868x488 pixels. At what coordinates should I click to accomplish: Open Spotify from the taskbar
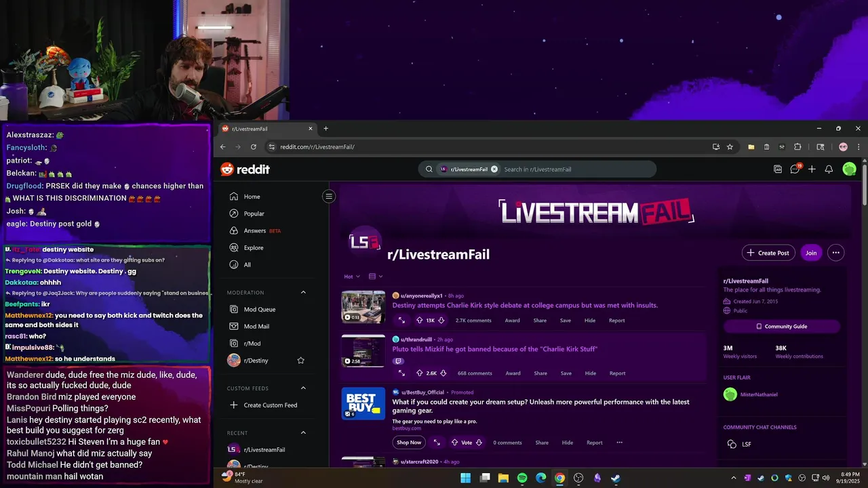coord(522,478)
